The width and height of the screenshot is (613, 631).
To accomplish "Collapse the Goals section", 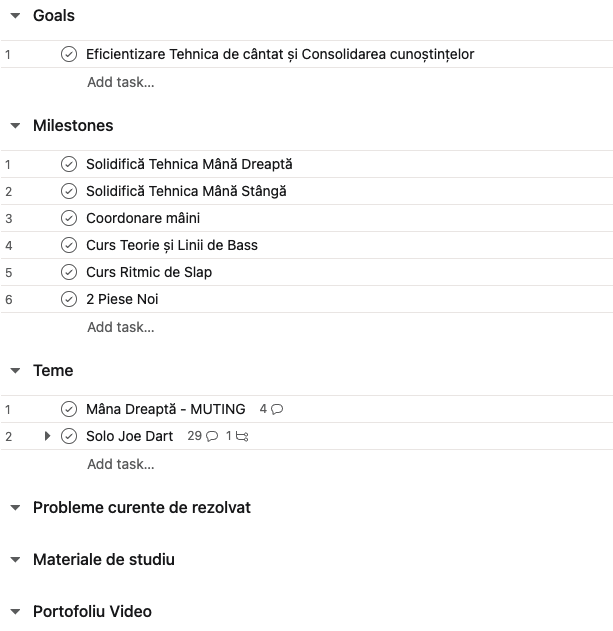I will click(15, 16).
